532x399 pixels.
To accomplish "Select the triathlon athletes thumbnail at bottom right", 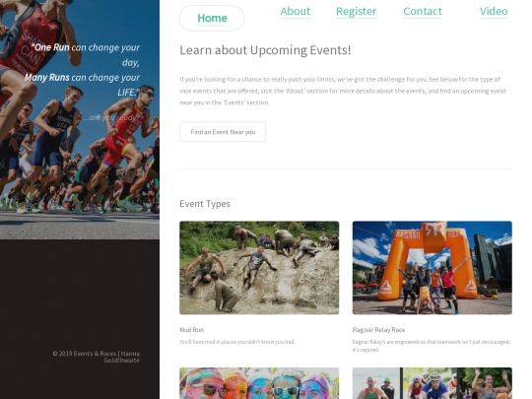I will (432, 383).
